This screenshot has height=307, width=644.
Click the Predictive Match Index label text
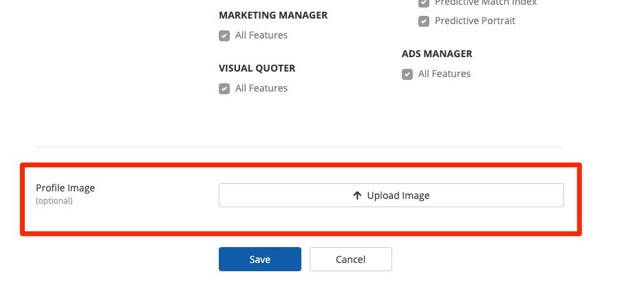[x=485, y=3]
